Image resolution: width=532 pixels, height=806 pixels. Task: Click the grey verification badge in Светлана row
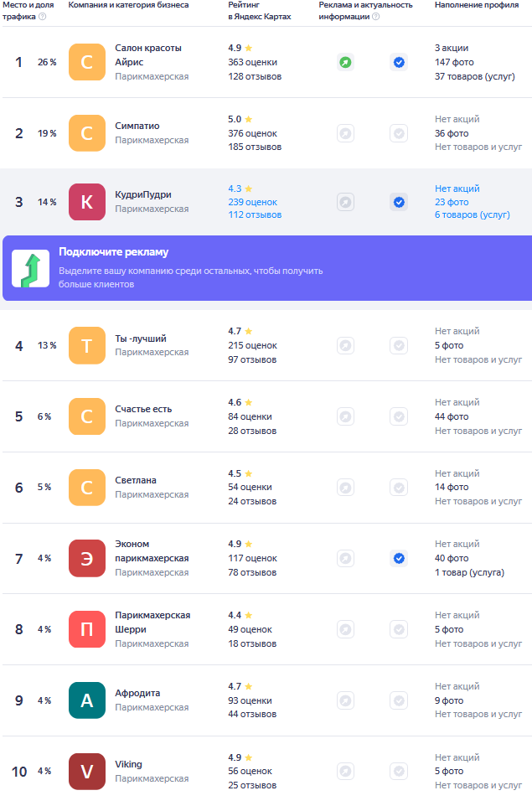point(399,488)
